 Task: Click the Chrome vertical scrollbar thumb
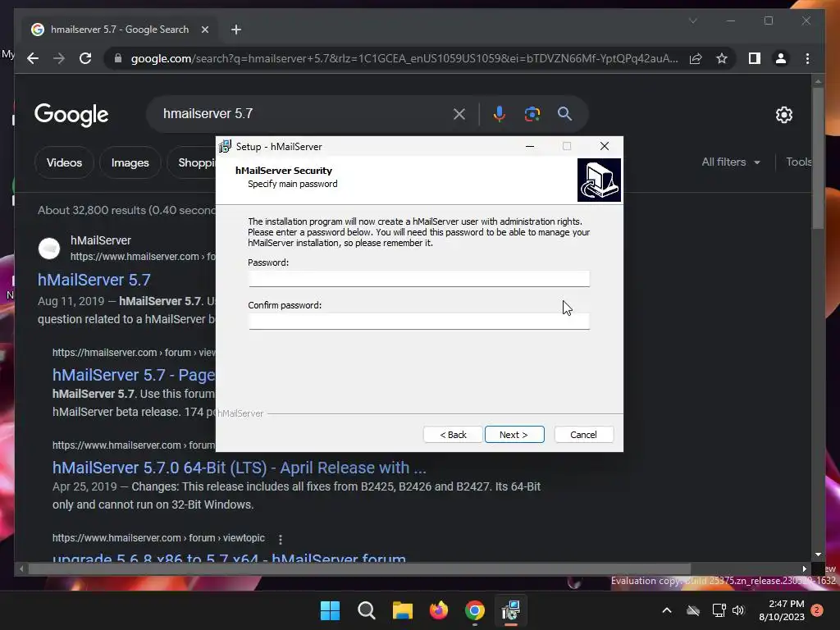[x=818, y=158]
